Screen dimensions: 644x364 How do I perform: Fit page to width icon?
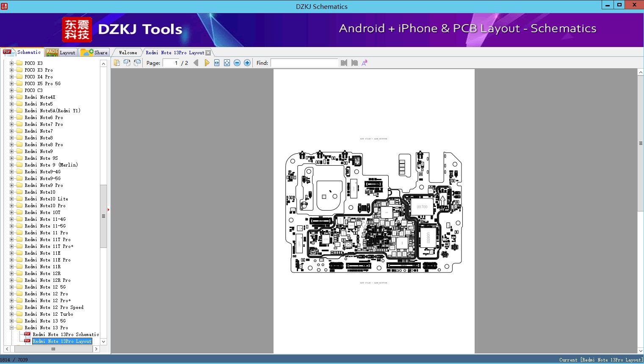(217, 63)
